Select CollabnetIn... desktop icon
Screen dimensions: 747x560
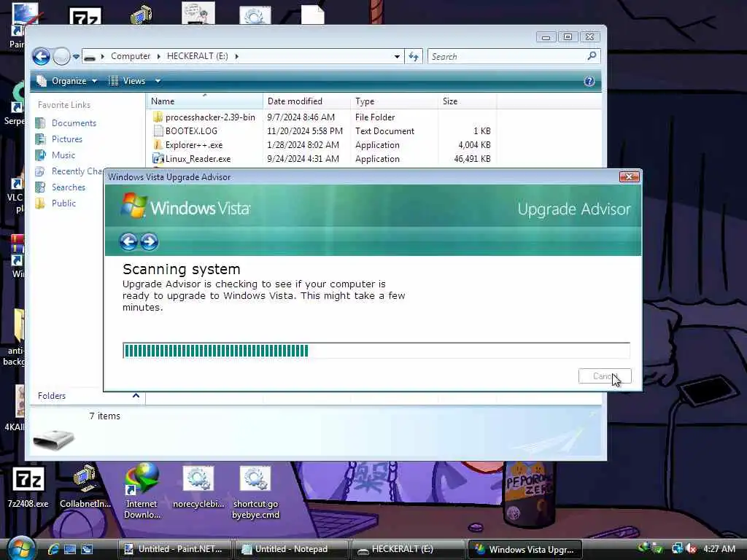coord(85,487)
